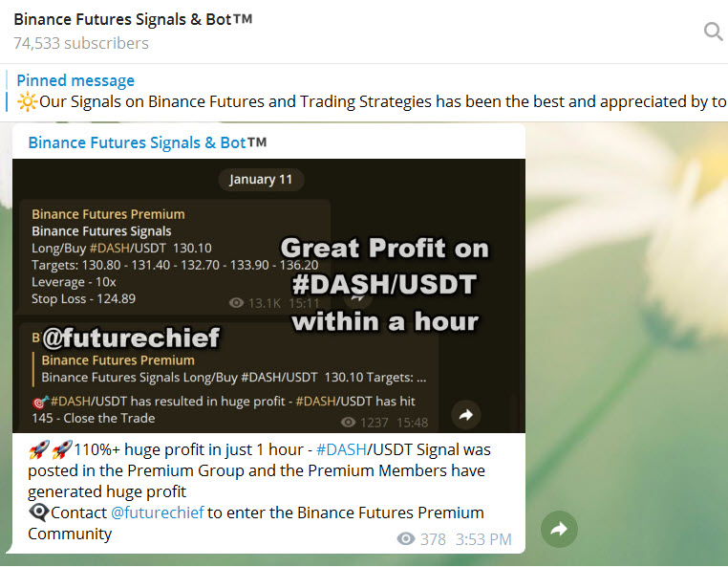The height and width of the screenshot is (567, 728).
Task: Jump to the Pinned message
Action: pos(75,80)
